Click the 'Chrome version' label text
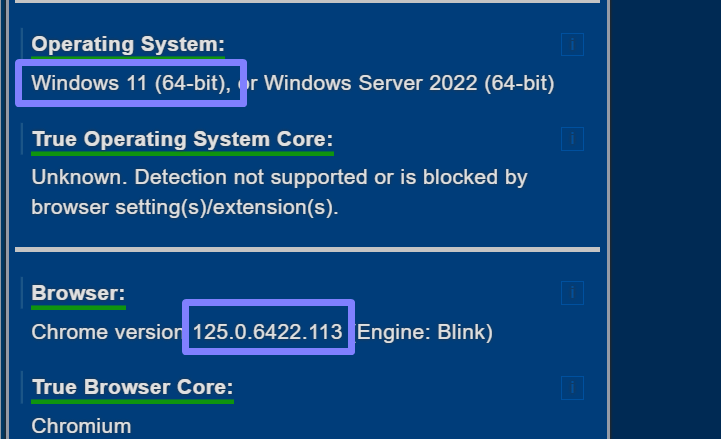The height and width of the screenshot is (439, 721). (104, 332)
